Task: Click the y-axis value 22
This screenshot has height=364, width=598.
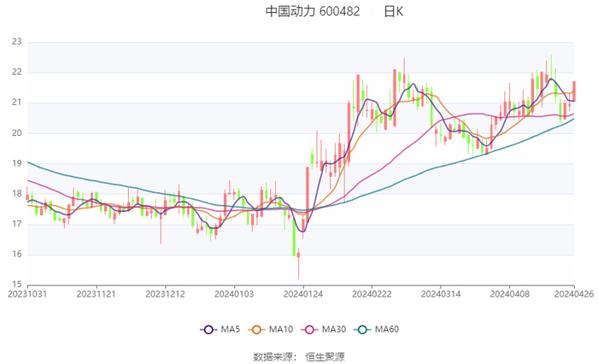Action: point(17,72)
